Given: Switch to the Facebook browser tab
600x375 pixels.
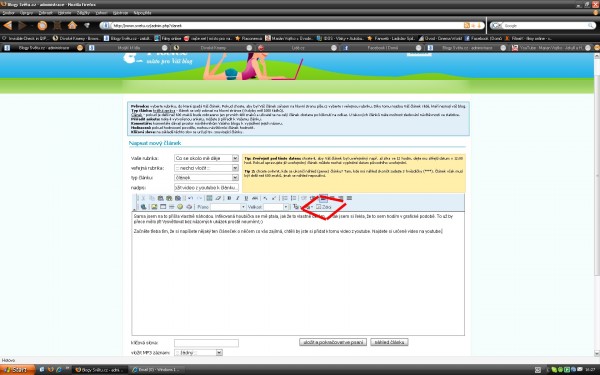Looking at the screenshot, I should coord(382,48).
